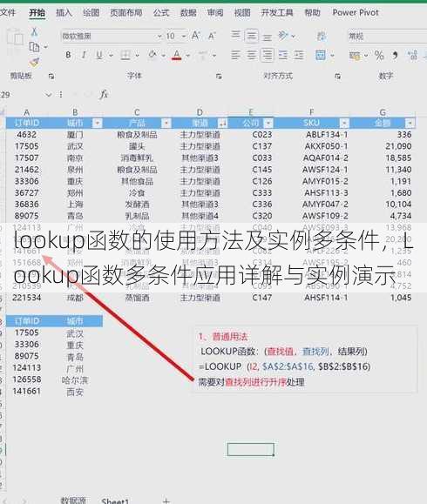Switch to the 数据 ribbon tab
The width and height of the screenshot is (427, 504).
pyautogui.click(x=188, y=13)
